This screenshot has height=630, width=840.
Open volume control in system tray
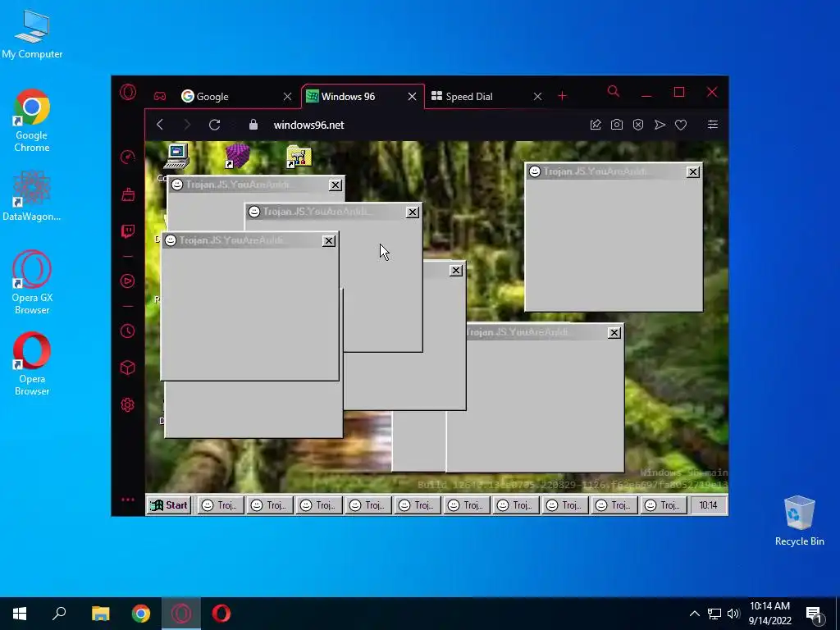click(x=733, y=614)
